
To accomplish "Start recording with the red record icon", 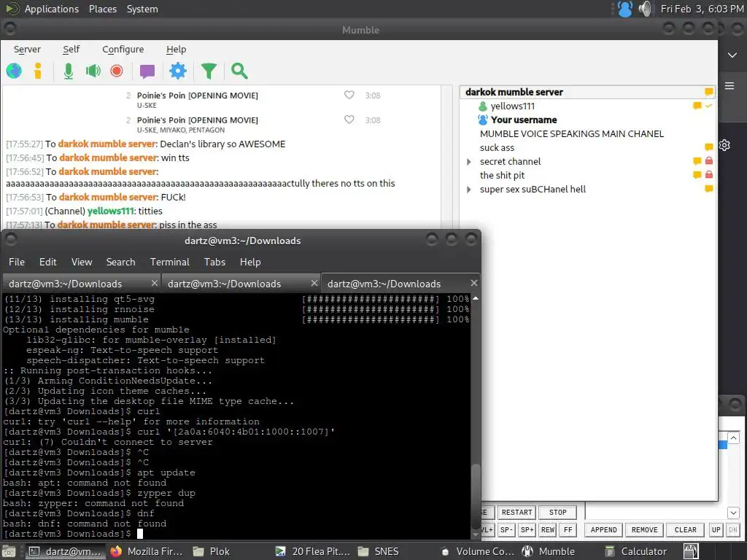I will tap(117, 71).
